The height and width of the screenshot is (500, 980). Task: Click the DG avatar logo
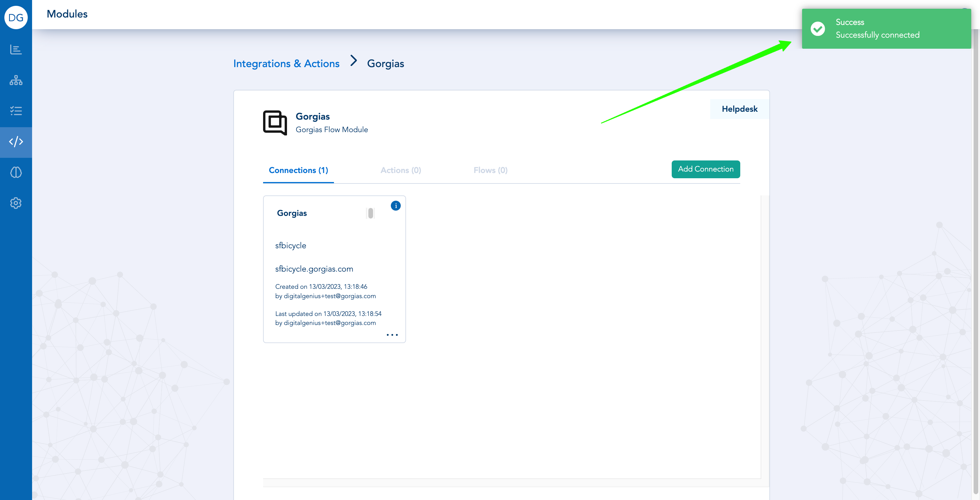coord(16,18)
